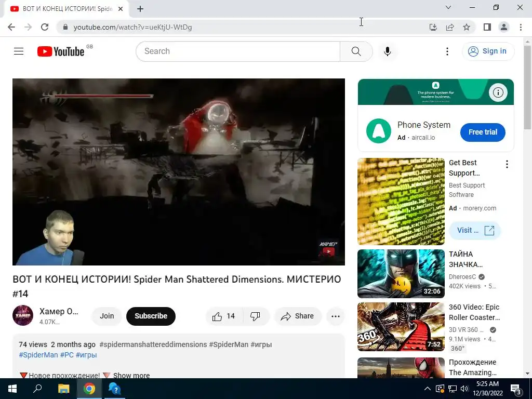
Task: Open File Explorer from the taskbar
Action: point(63,389)
